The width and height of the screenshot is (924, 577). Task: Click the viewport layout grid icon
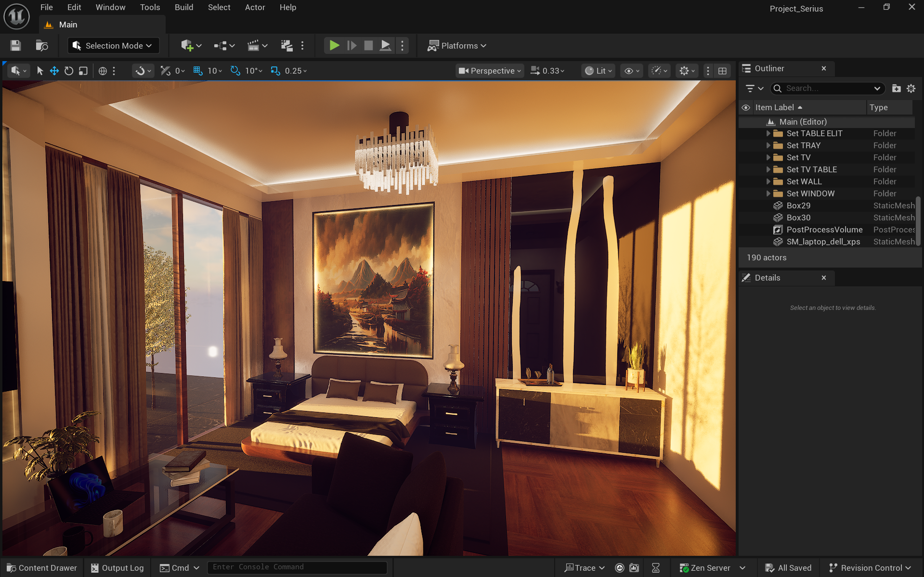coord(722,71)
